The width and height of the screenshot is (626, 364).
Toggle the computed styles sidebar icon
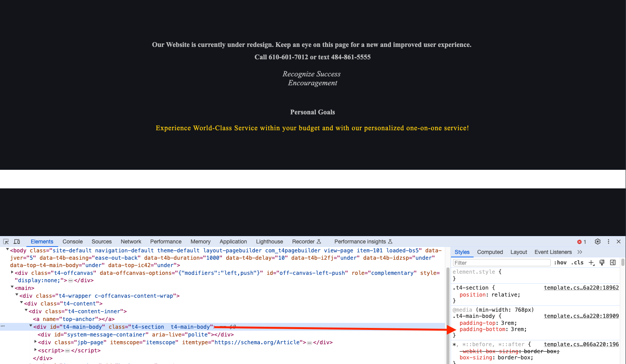coord(613,262)
